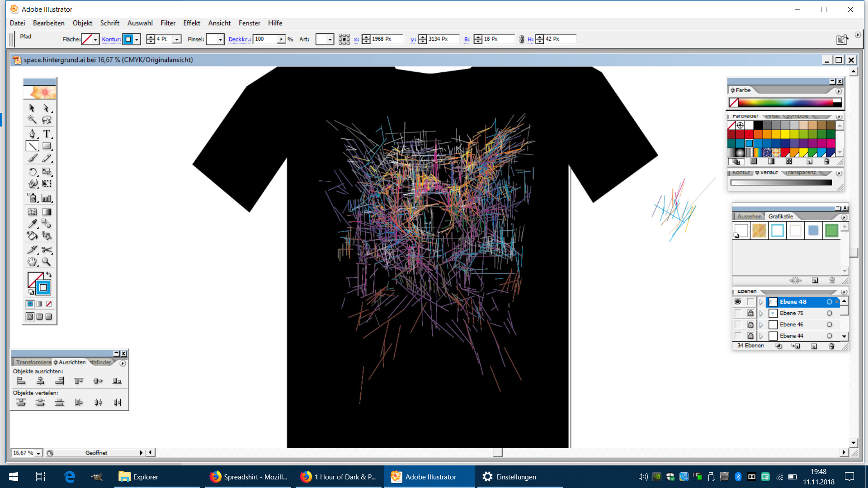Unlock layer Ebene 46 lock icon
Screen dimensions: 868x488
(x=750, y=324)
